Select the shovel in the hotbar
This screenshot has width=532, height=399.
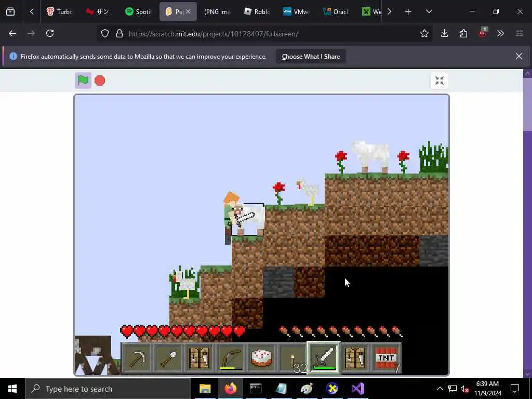168,358
